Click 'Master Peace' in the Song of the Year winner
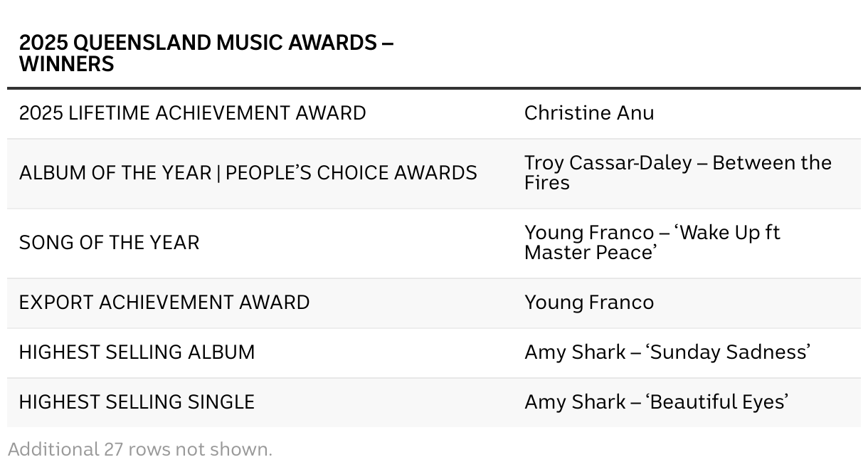The height and width of the screenshot is (467, 868). point(589,253)
